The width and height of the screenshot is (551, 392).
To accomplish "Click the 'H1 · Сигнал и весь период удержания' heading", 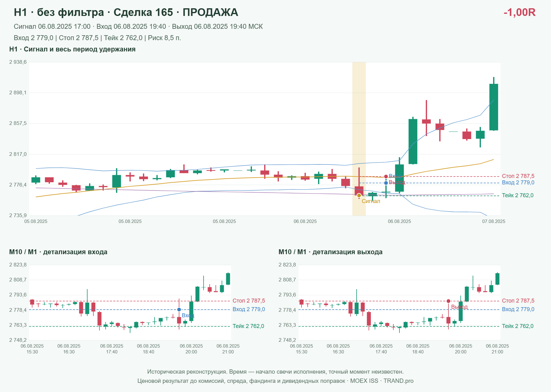I will click(72, 49).
